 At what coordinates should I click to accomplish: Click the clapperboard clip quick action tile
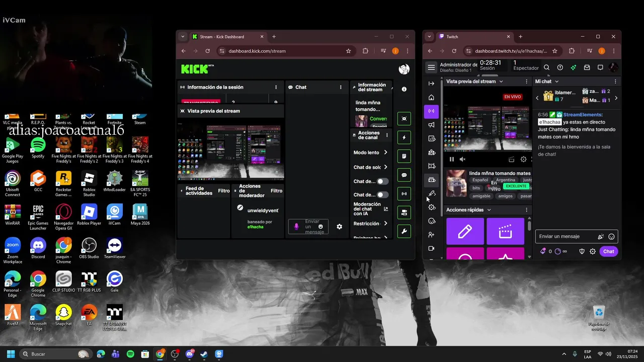click(x=505, y=231)
